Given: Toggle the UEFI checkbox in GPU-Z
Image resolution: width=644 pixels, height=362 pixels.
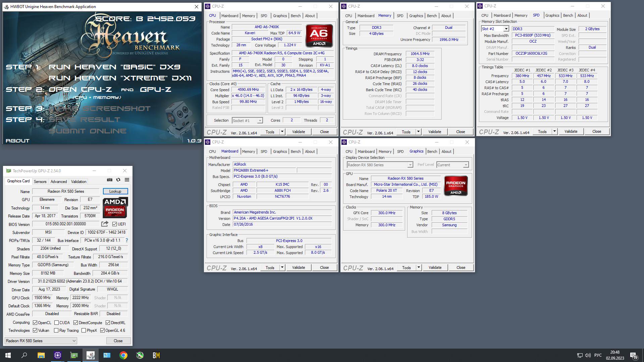Looking at the screenshot, I should coord(114,224).
